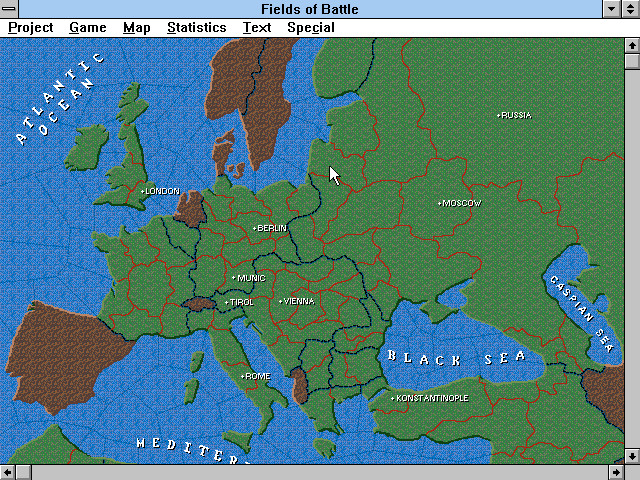Click the horizontal scrollbar right arrow
Viewport: 640px width, 480px height.
(x=616, y=472)
